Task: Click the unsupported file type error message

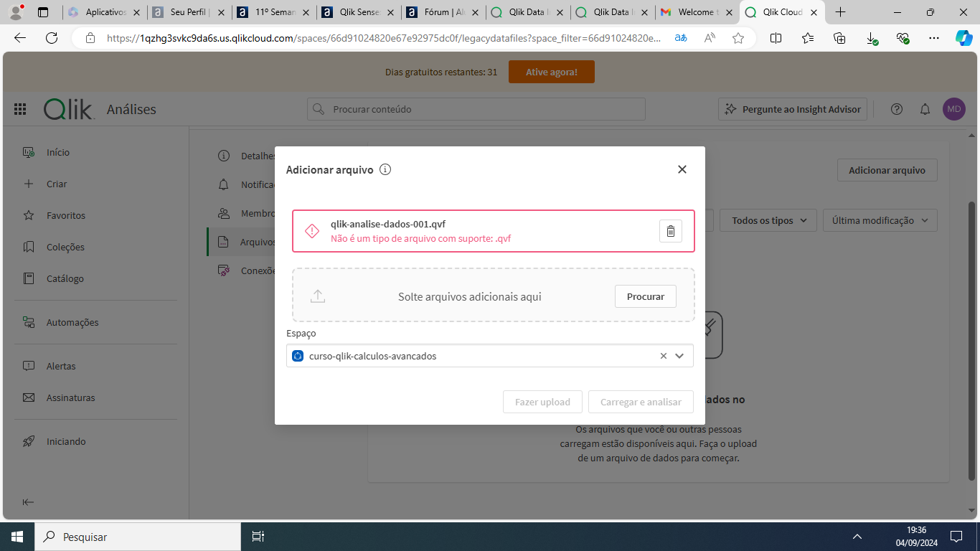Action: coord(420,238)
